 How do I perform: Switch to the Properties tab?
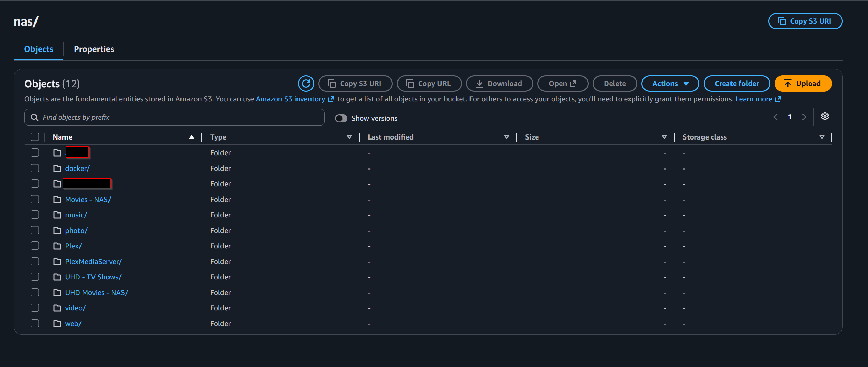click(x=94, y=49)
